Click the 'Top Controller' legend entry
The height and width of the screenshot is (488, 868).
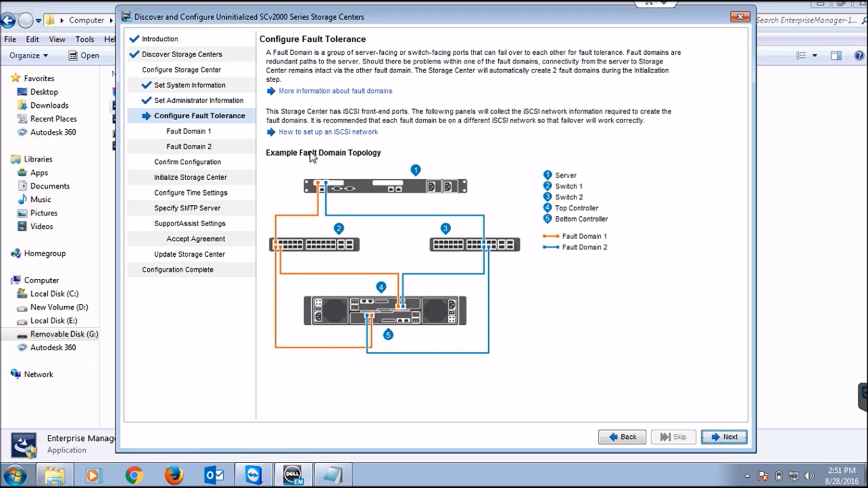(x=571, y=208)
